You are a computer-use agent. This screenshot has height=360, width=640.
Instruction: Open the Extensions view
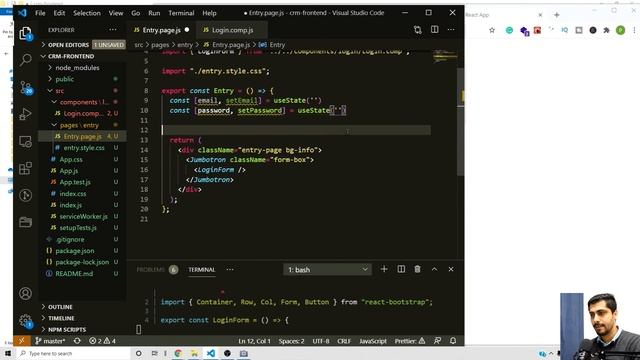click(25, 168)
